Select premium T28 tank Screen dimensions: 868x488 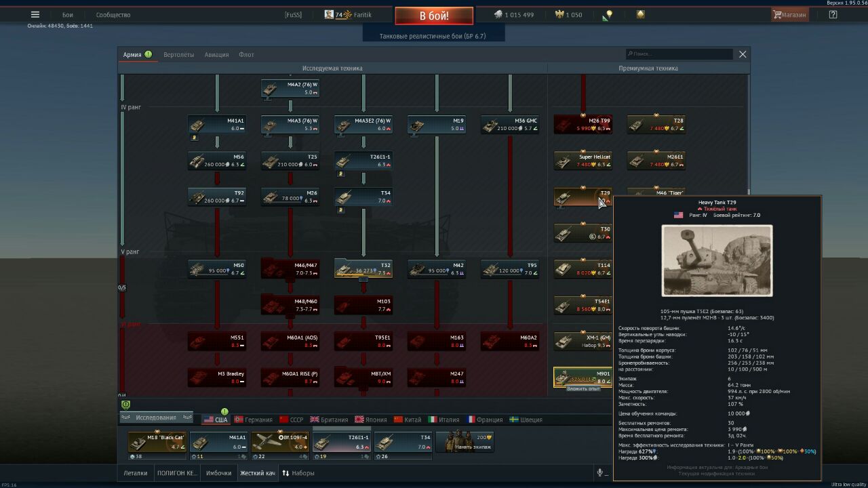click(656, 125)
